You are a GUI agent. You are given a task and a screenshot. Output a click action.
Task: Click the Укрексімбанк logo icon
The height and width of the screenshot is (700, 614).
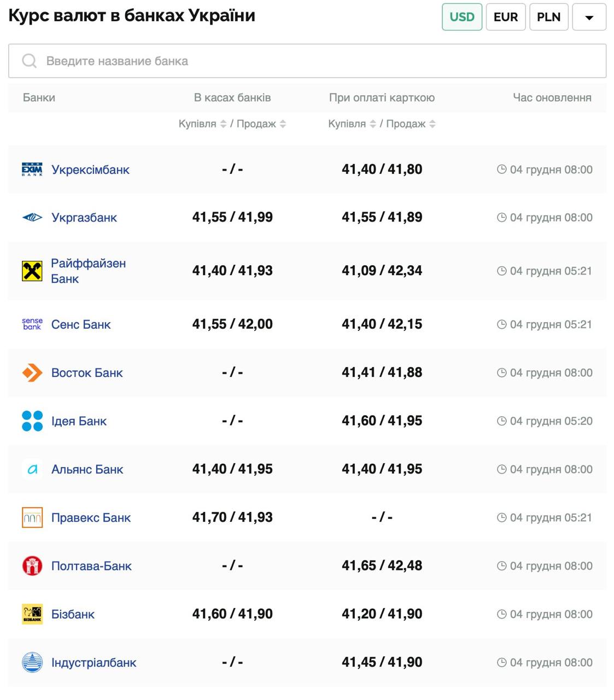coord(32,170)
